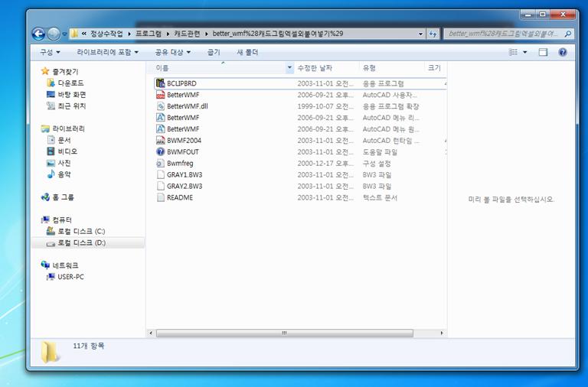Click the scroll left arrow of file list

point(151,333)
